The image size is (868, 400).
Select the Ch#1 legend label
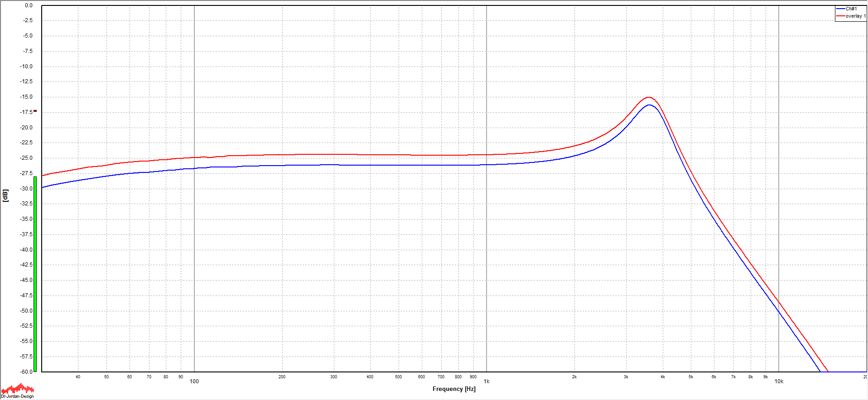[x=851, y=9]
